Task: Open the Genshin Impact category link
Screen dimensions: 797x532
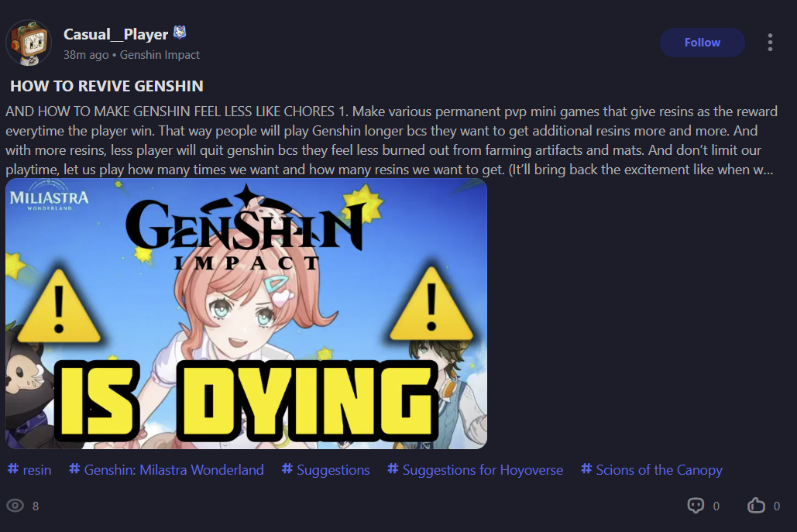Action: (x=160, y=55)
